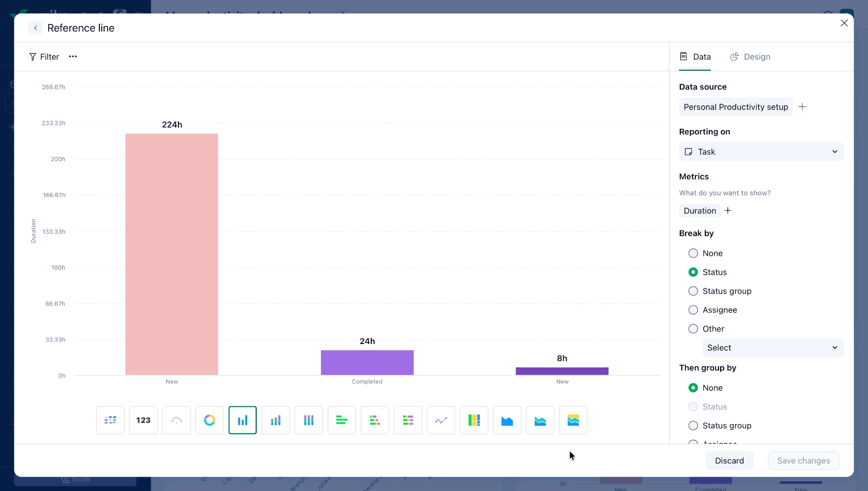
Task: Choose the gauge chart type icon
Action: [x=176, y=420]
